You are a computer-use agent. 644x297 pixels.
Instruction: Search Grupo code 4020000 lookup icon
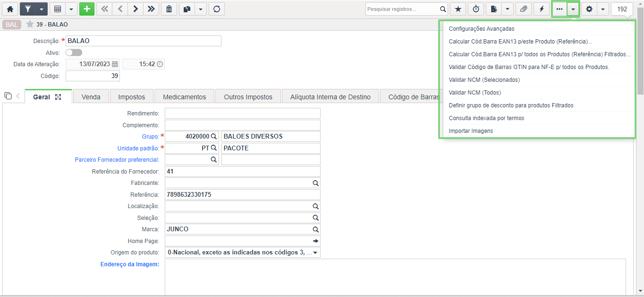pyautogui.click(x=213, y=136)
